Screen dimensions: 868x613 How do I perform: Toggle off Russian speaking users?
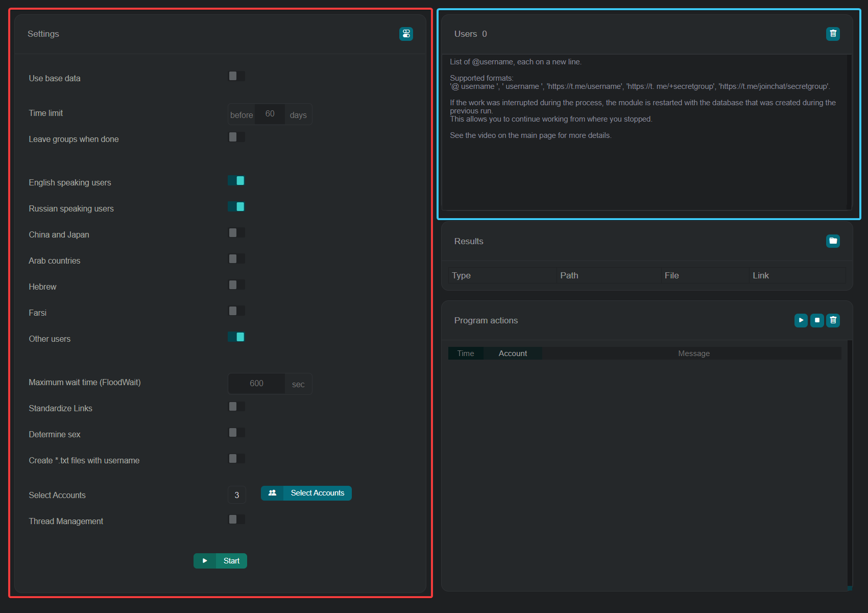point(236,207)
